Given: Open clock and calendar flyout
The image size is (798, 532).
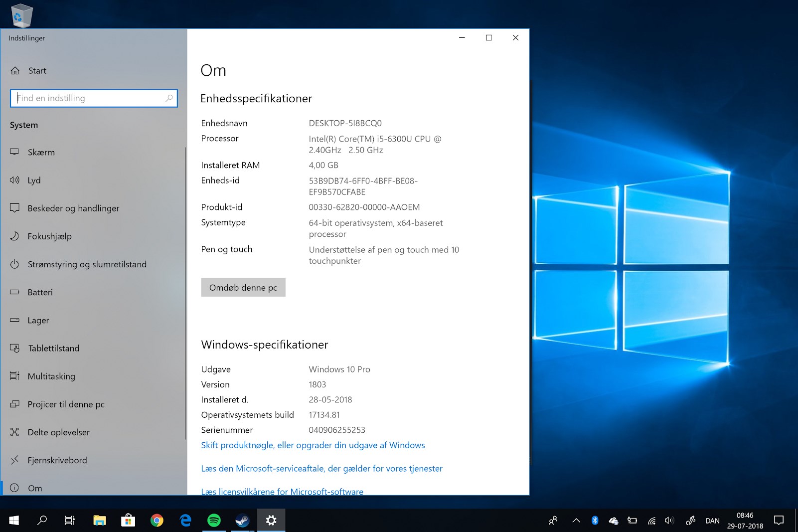Looking at the screenshot, I should [745, 521].
